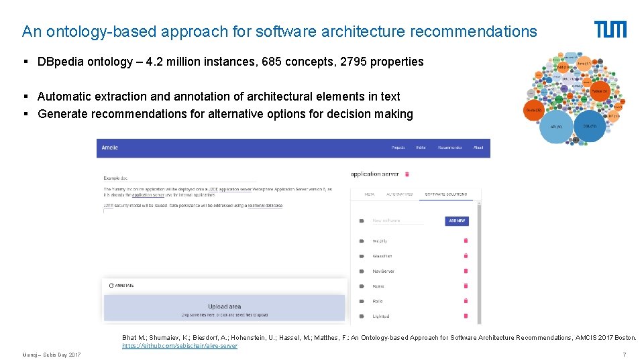
Task: Click the large blue SQL bubble
Action: [x=590, y=126]
